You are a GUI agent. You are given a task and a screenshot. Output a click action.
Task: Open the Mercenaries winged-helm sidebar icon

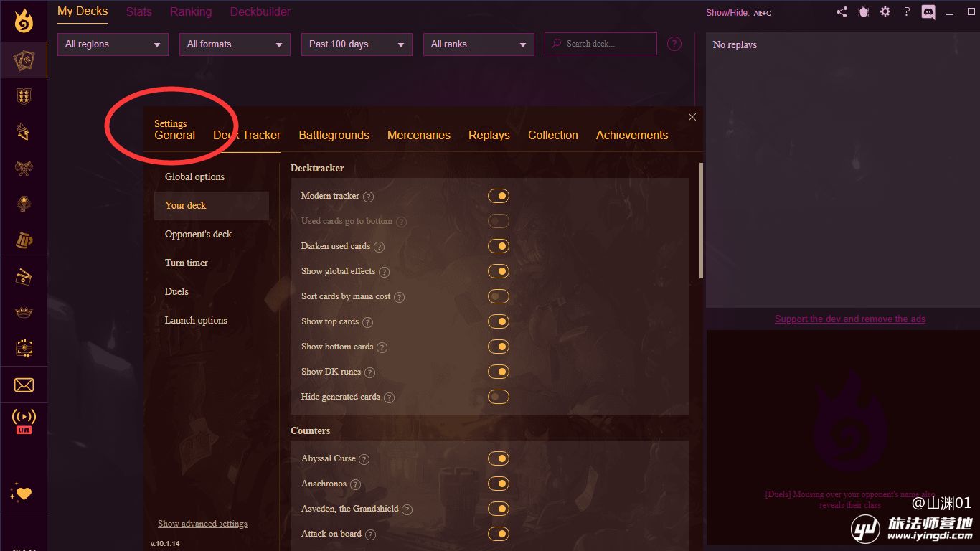coord(24,132)
